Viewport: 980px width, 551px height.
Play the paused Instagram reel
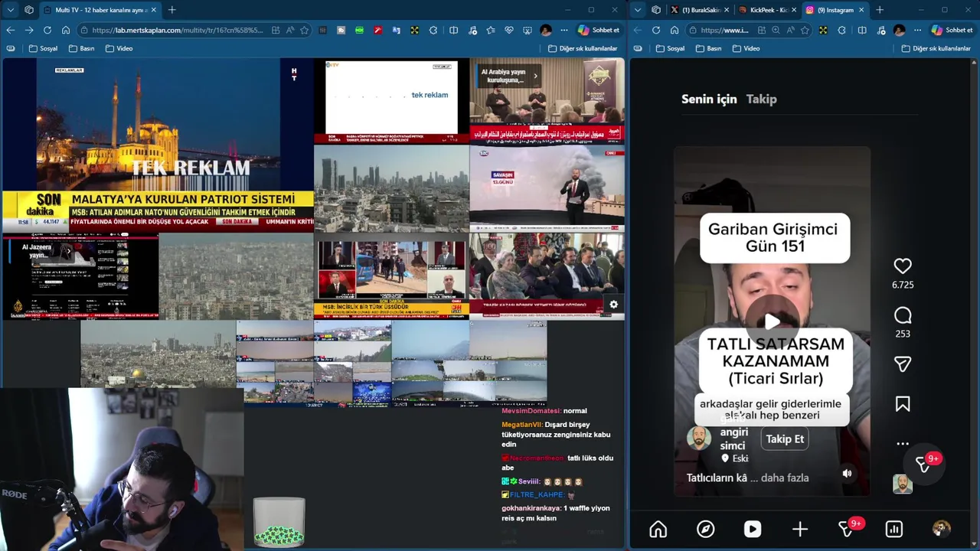click(x=773, y=322)
